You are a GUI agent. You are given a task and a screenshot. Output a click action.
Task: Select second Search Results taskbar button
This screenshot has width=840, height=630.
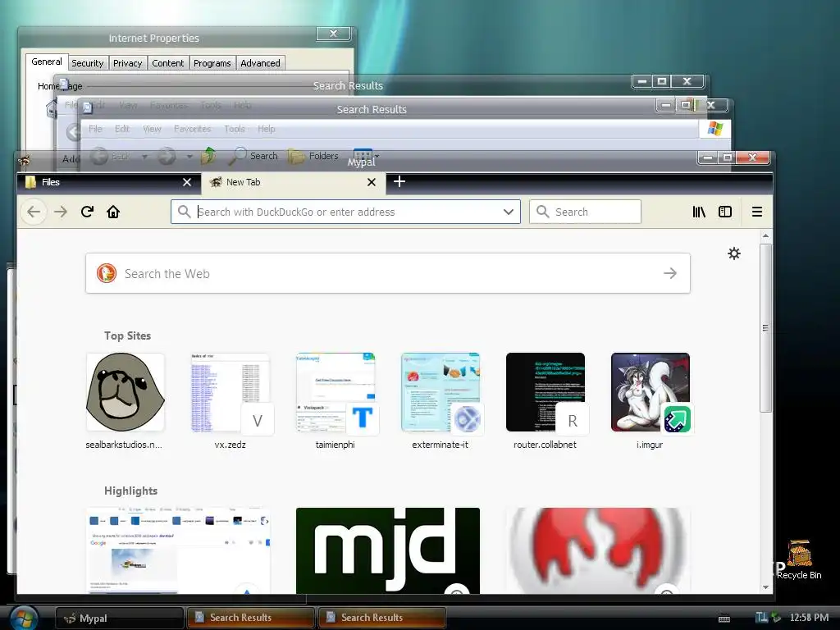pyautogui.click(x=382, y=618)
